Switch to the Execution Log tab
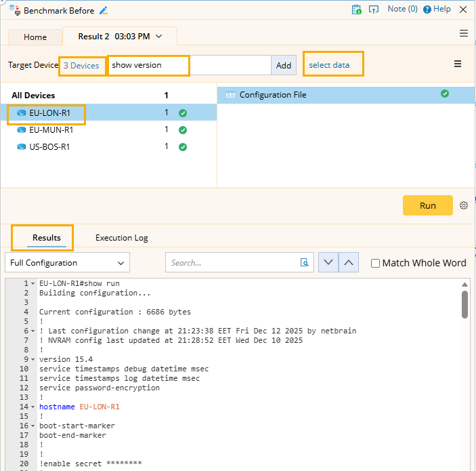The height and width of the screenshot is (471, 476). (x=121, y=238)
